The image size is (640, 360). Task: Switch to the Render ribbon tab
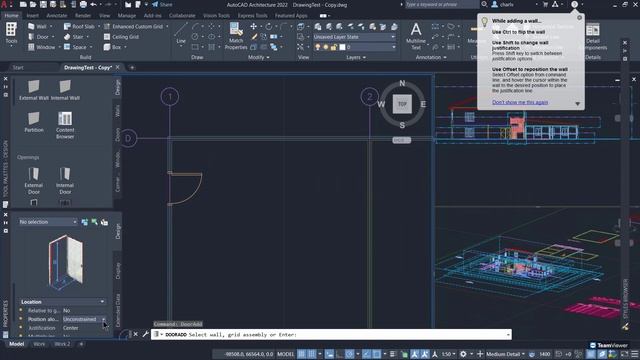[83, 16]
